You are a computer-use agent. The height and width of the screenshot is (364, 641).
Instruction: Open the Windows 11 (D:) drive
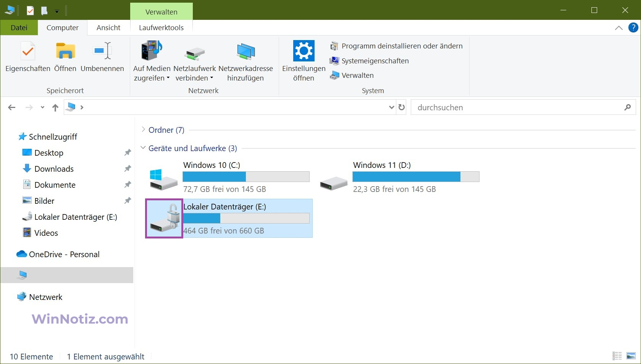tap(399, 177)
